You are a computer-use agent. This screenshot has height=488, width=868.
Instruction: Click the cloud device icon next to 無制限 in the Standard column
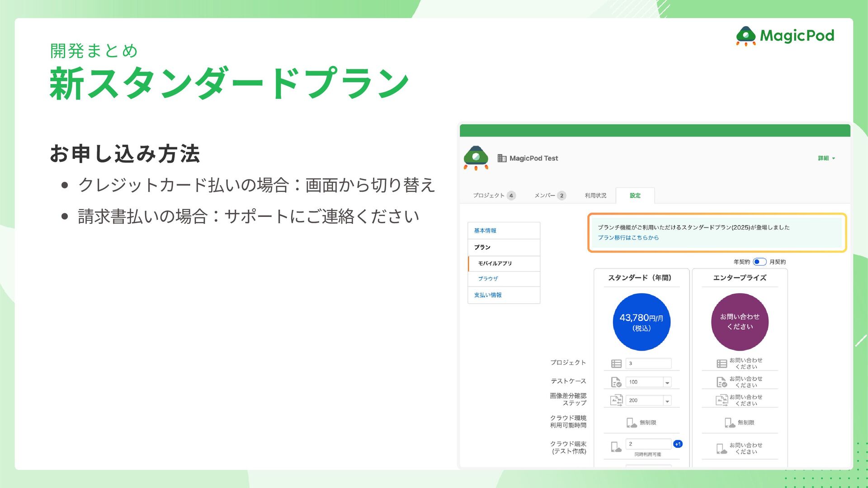click(631, 422)
